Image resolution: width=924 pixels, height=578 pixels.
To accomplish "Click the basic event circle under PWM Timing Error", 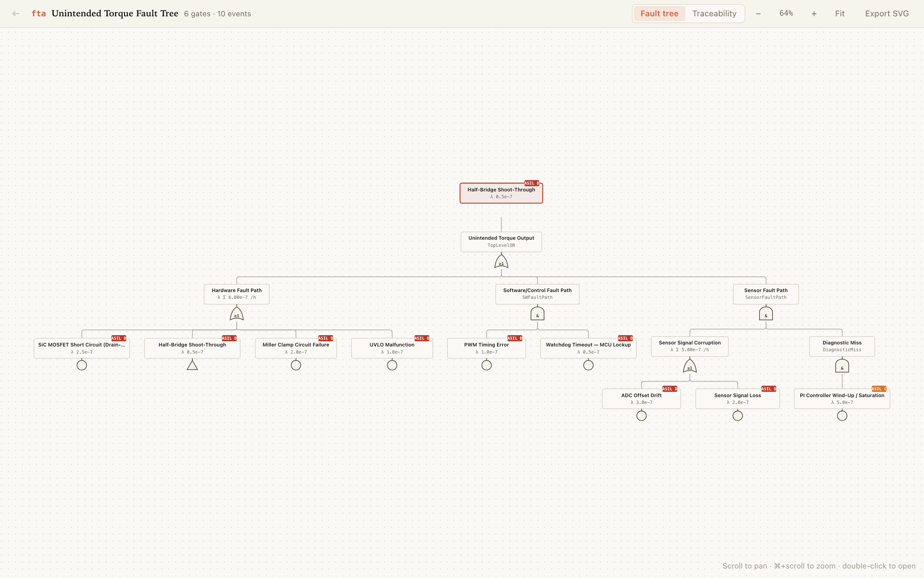I will click(x=486, y=365).
